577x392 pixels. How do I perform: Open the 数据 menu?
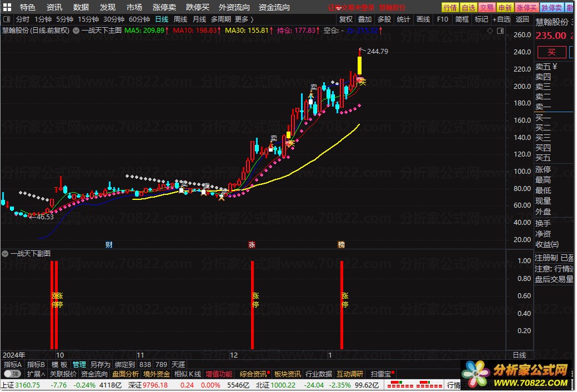[x=81, y=7]
